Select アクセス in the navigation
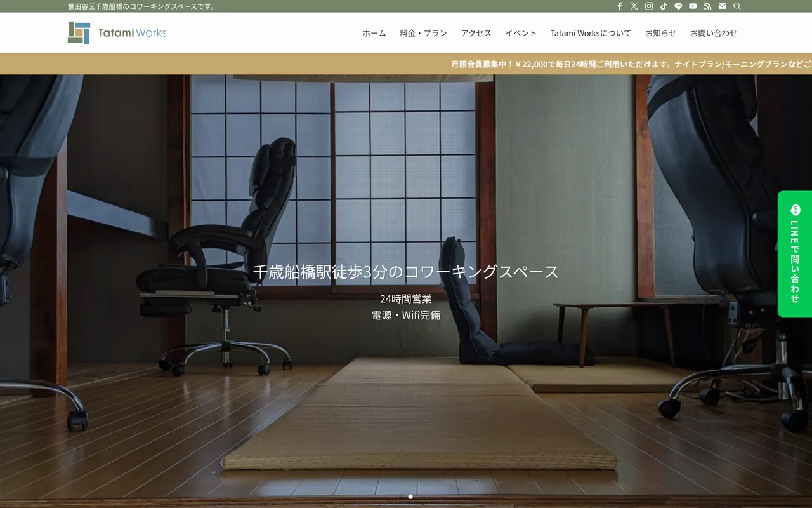The width and height of the screenshot is (812, 508). click(476, 33)
